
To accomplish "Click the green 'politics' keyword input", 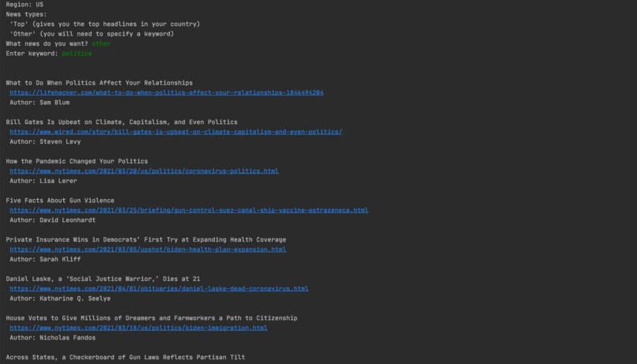I will click(x=77, y=54).
